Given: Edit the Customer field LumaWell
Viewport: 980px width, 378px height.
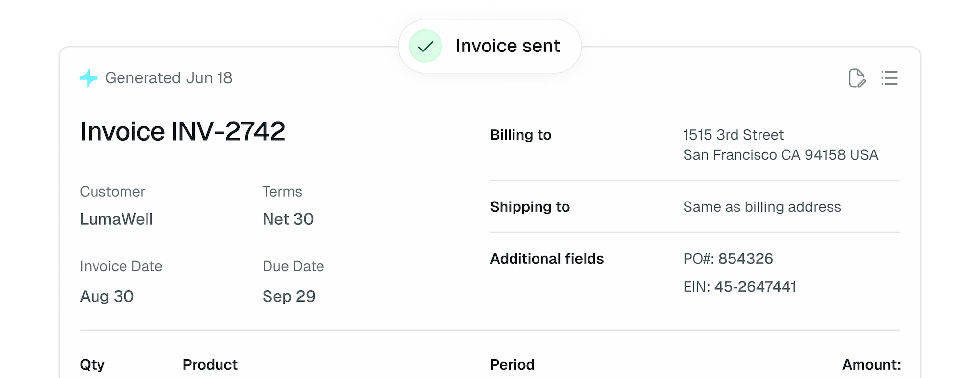Looking at the screenshot, I should [117, 219].
